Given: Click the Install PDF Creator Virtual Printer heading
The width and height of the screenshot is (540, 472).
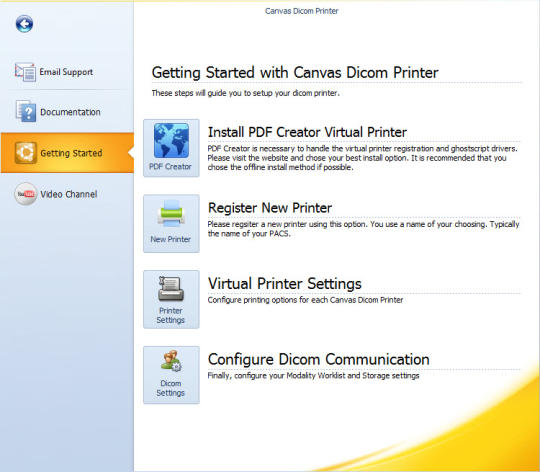Looking at the screenshot, I should pyautogui.click(x=307, y=132).
